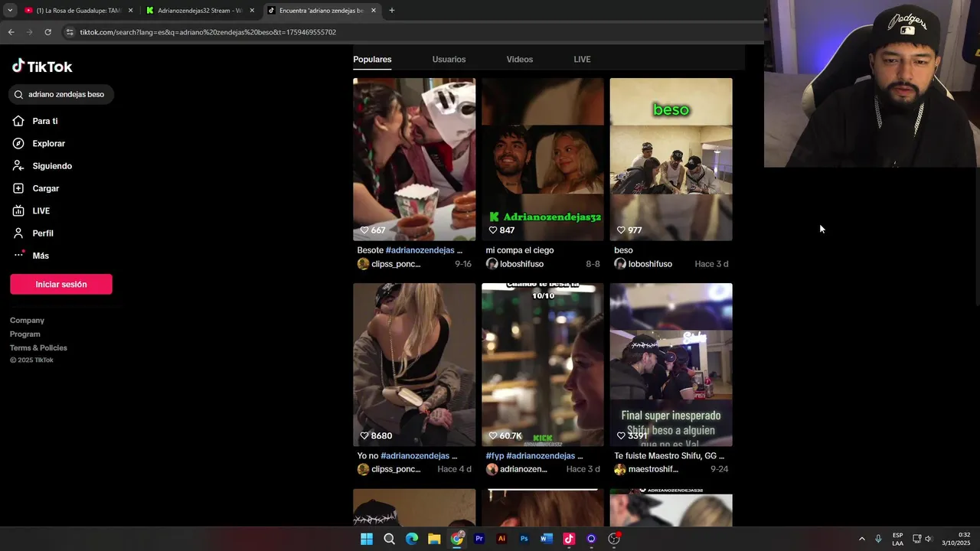The image size is (980, 551).
Task: Click the search magnifier icon in sidebar
Action: 18,94
